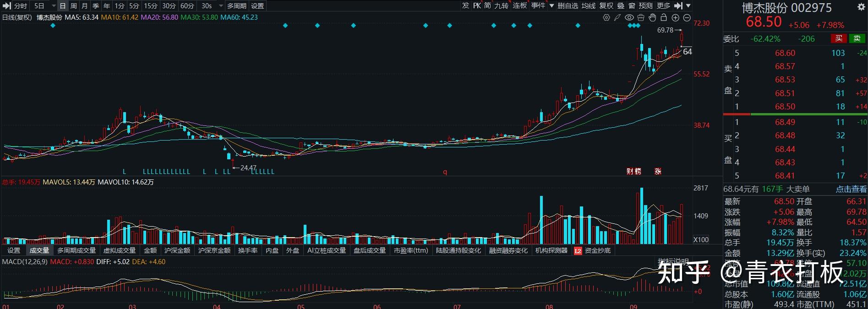868x309 pixels.
Task: Click the 点击查看 link
Action: point(851,189)
